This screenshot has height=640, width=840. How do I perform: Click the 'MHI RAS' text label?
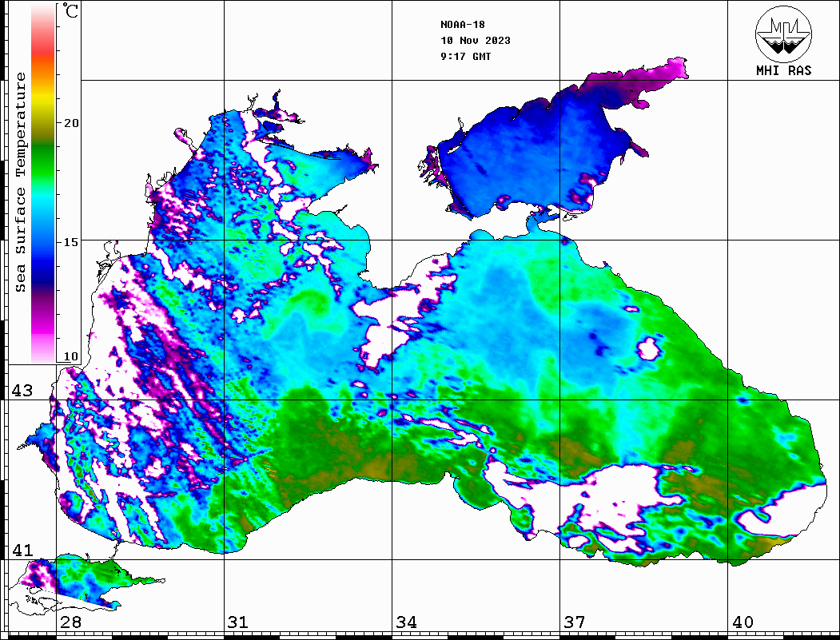pos(784,70)
